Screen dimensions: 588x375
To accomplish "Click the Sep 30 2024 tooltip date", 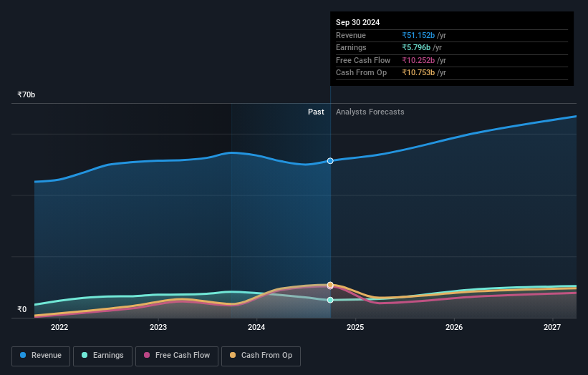I will [358, 22].
